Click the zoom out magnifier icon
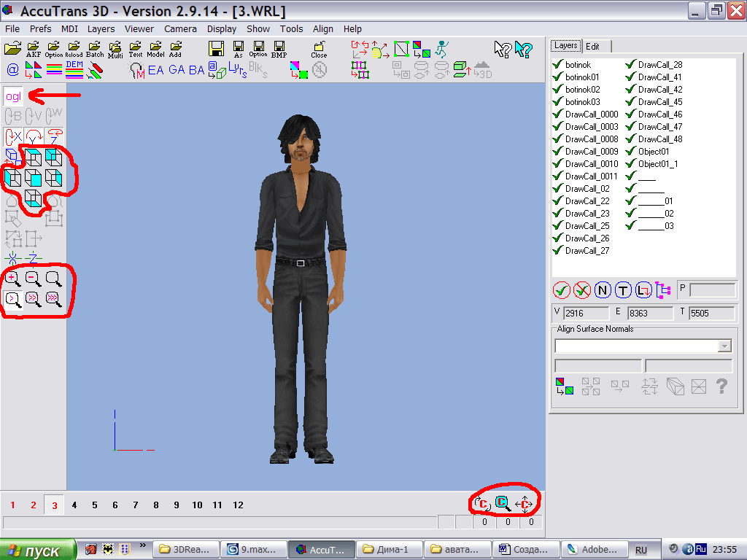The width and height of the screenshot is (747, 560). coord(33,279)
